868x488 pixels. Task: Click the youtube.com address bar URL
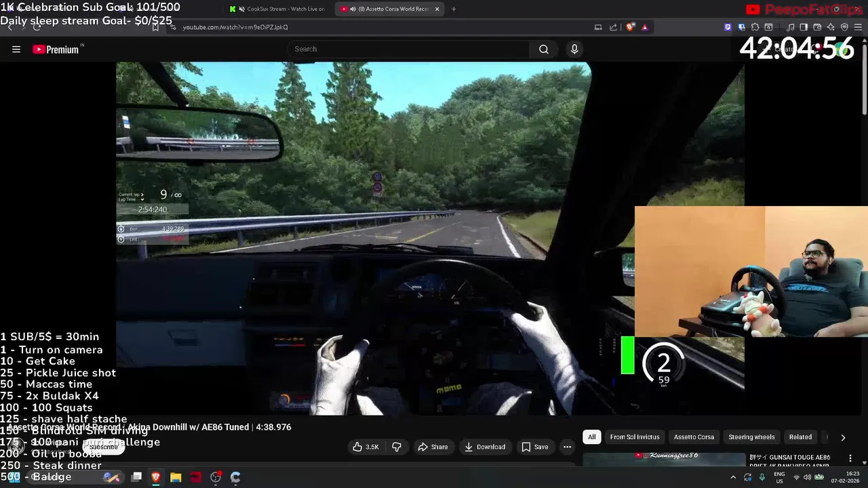point(235,27)
